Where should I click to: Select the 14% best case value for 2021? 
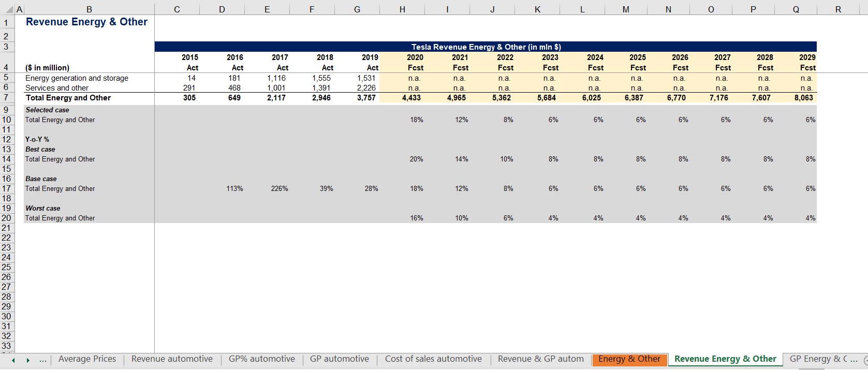pyautogui.click(x=462, y=159)
